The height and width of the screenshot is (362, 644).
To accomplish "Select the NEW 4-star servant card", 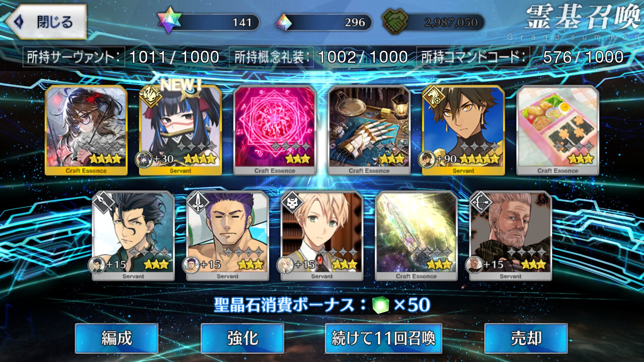I will point(180,130).
